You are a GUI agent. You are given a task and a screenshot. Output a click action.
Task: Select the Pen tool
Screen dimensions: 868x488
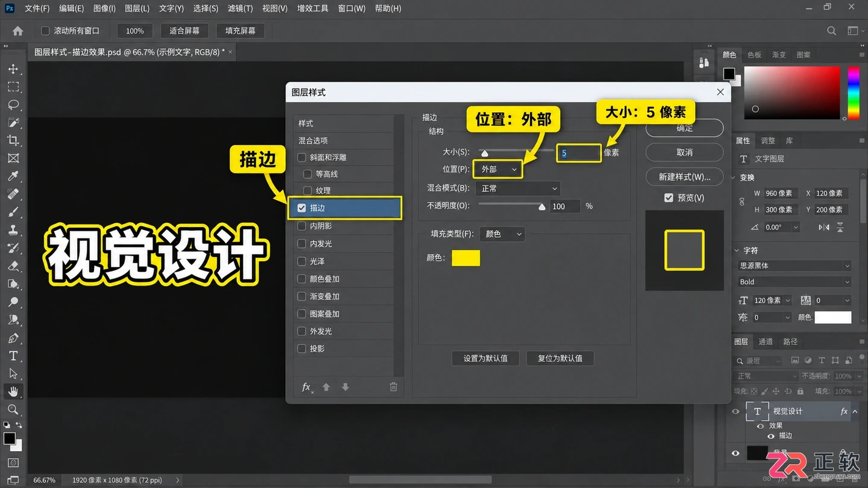(13, 338)
